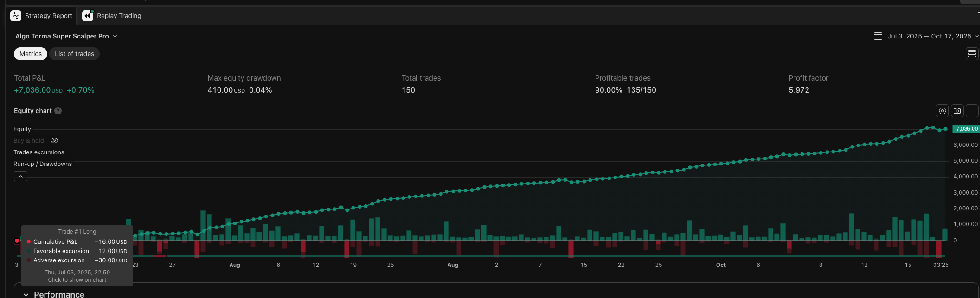Toggle the Trades excursions series
Image resolution: width=980 pixels, height=298 pixels.
tap(39, 152)
